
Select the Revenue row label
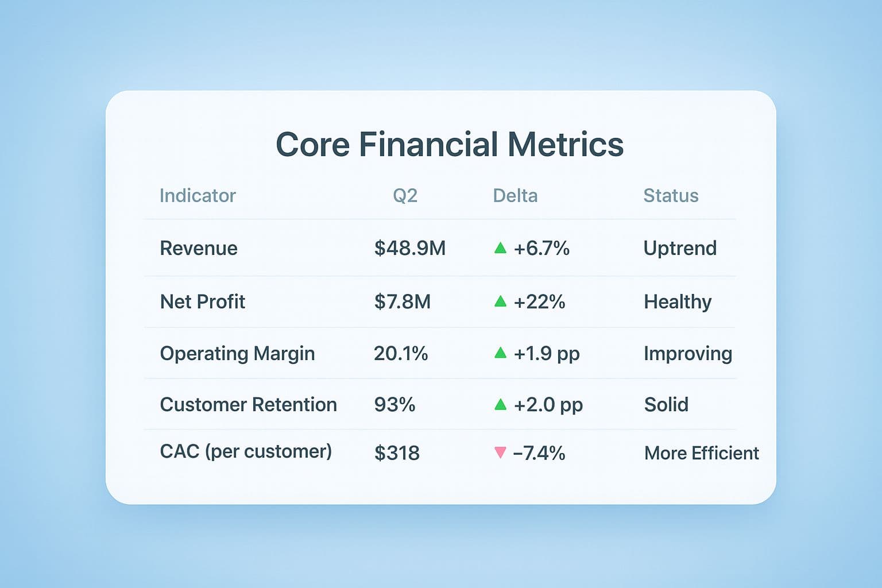click(x=199, y=248)
